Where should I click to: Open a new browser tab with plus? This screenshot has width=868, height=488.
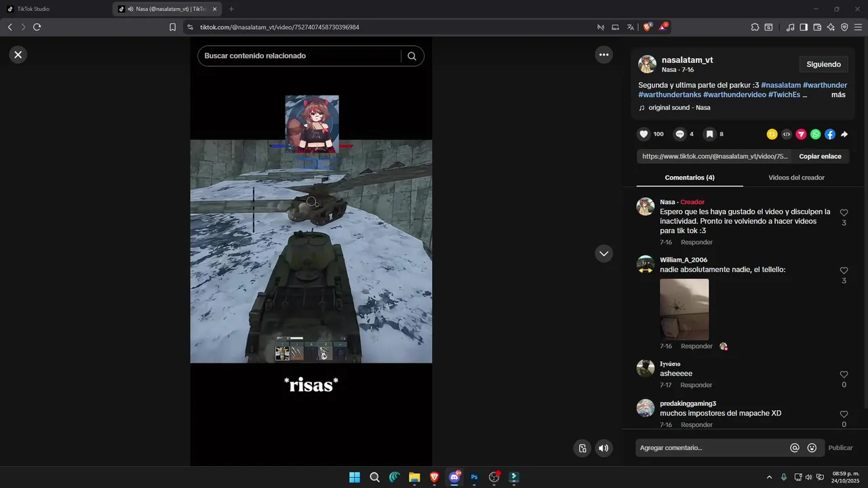231,9
